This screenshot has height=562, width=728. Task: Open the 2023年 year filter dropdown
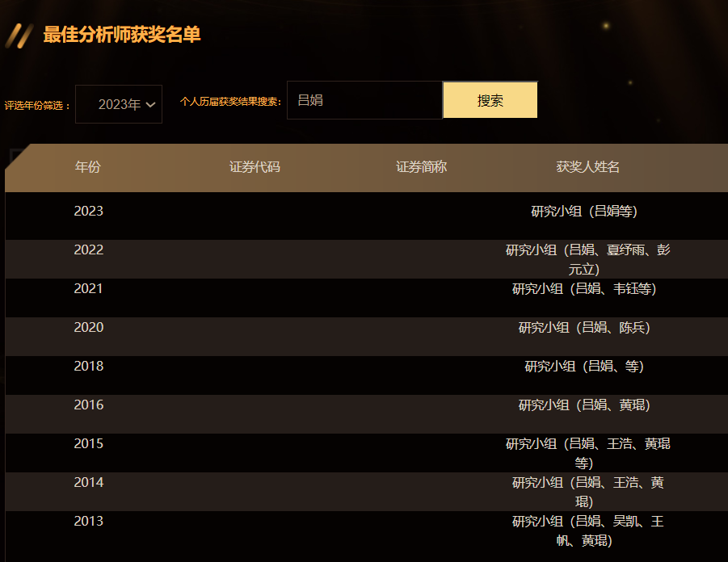click(x=119, y=104)
